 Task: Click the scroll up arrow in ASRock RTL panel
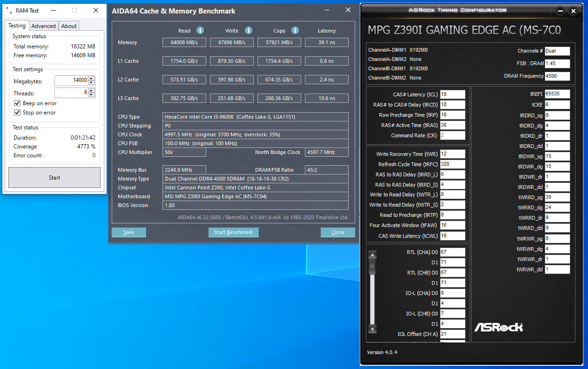pos(372,255)
